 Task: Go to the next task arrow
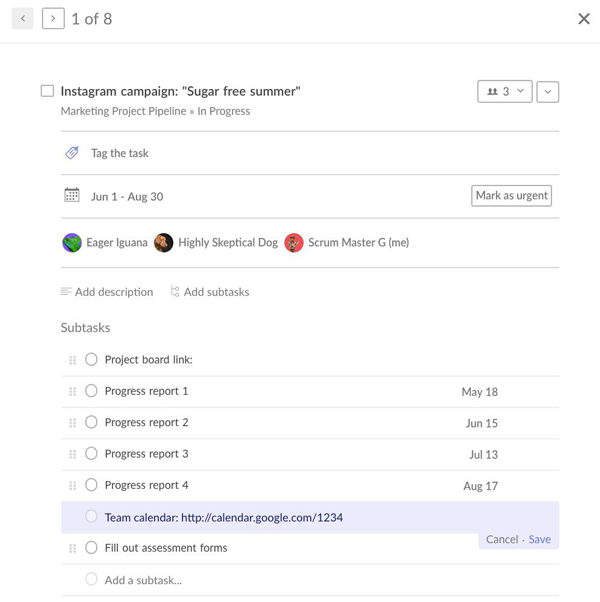53,18
